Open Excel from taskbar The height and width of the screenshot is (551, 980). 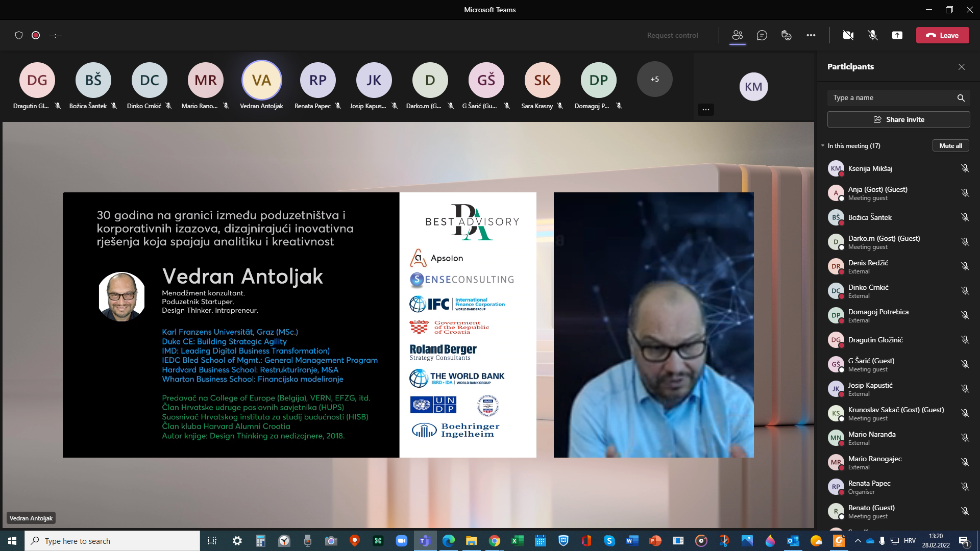coord(517,541)
